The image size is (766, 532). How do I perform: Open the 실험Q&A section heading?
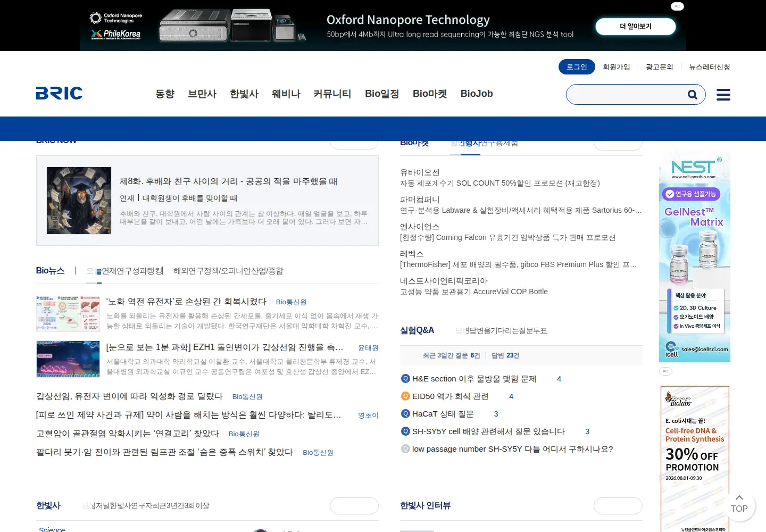[417, 330]
